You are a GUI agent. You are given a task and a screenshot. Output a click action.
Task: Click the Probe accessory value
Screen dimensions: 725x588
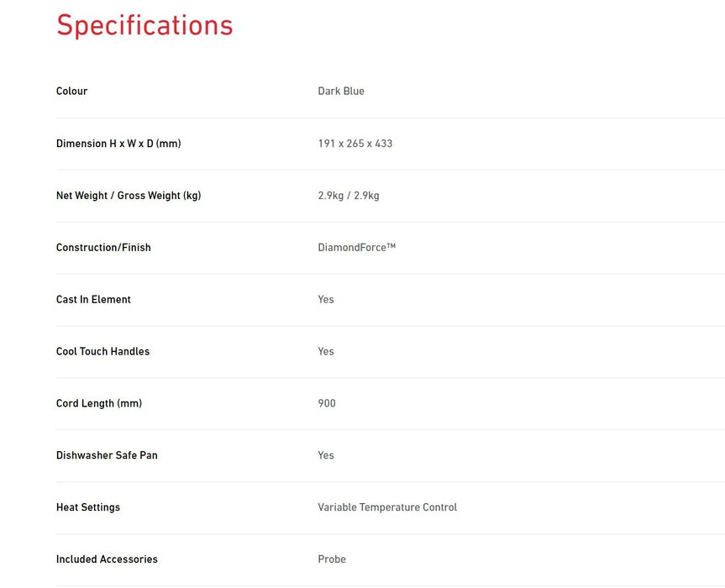[x=332, y=560]
